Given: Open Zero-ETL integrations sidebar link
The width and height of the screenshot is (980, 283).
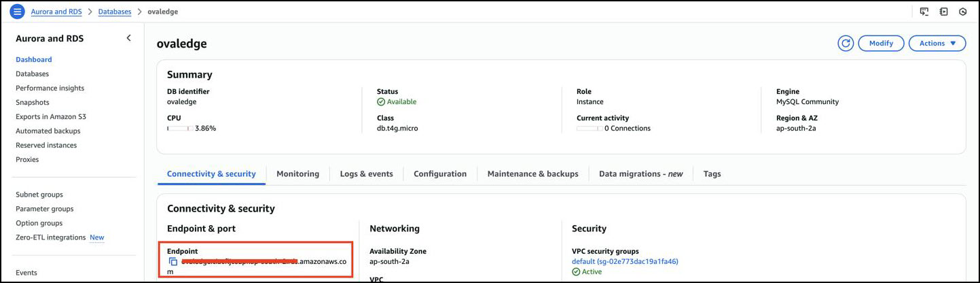Looking at the screenshot, I should [x=51, y=237].
